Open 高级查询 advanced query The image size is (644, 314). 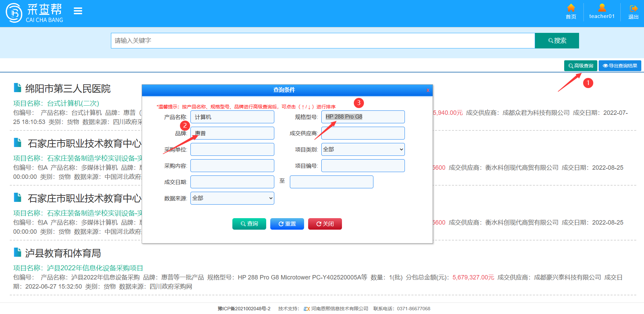coord(580,66)
